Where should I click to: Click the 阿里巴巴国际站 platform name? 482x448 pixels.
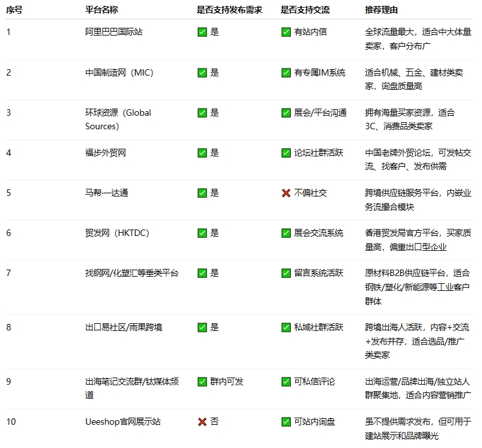click(x=114, y=32)
